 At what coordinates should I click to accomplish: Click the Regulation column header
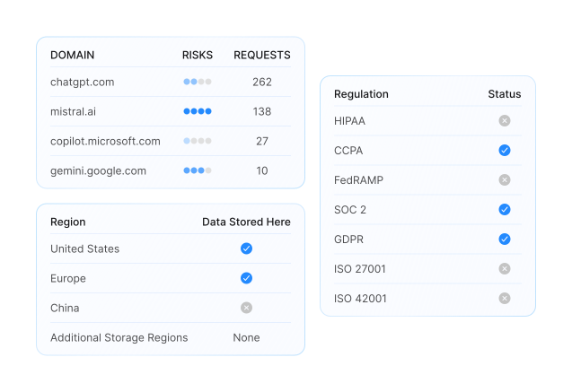click(361, 94)
